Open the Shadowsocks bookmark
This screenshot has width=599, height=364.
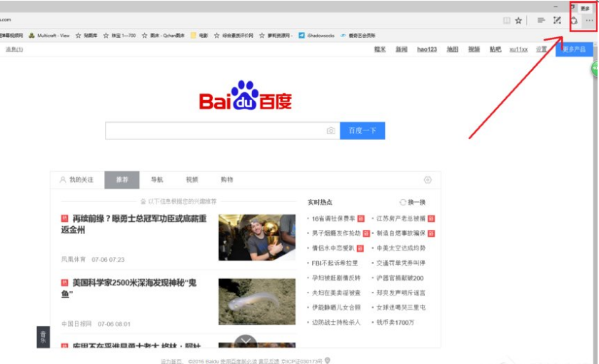pyautogui.click(x=316, y=36)
